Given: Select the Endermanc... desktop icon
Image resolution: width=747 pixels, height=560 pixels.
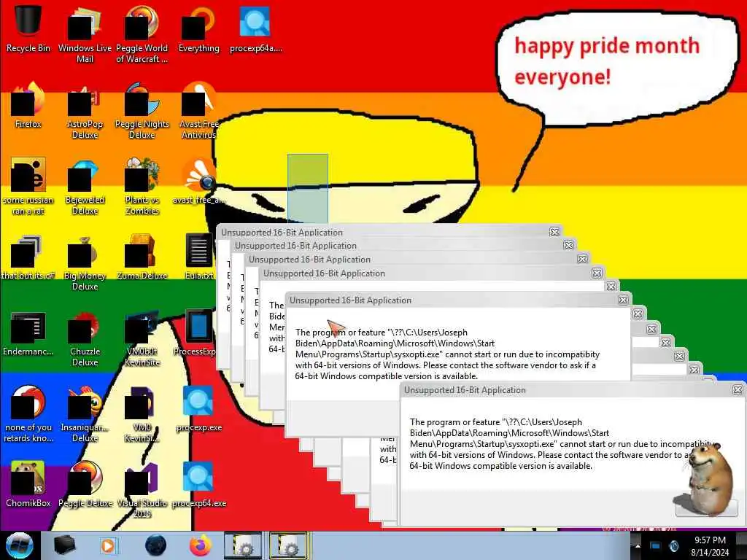Looking at the screenshot, I should (28, 333).
